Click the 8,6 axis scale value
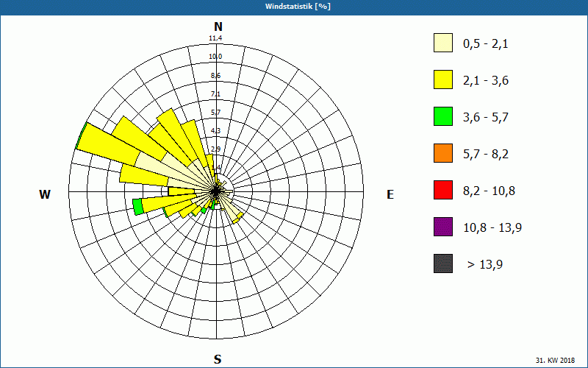Screen dimensions: 588x368 (215, 76)
